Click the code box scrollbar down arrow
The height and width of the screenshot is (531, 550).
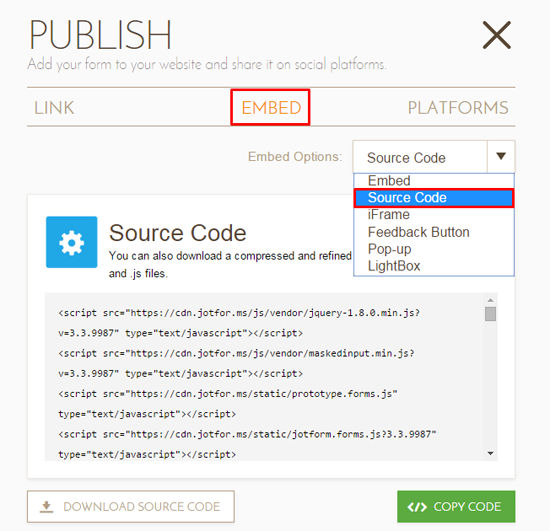pos(490,453)
